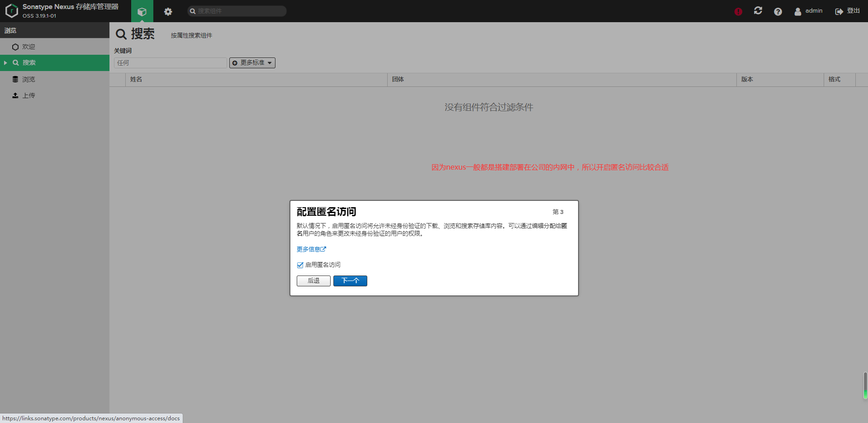
Task: Open the help question mark icon
Action: tap(778, 11)
